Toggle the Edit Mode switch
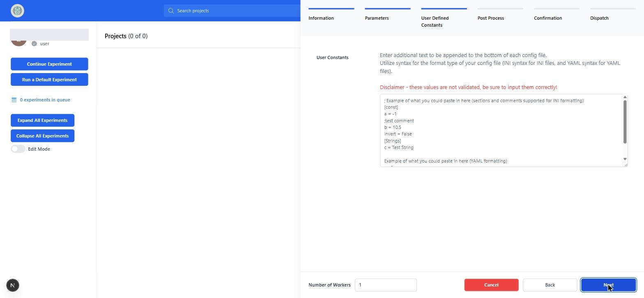 click(18, 149)
